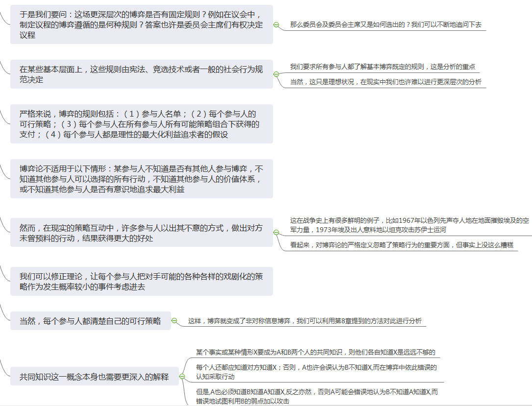Click subtopic 看起来，对博弈论的严格定义忽略了
The width and height of the screenshot is (532, 406).
click(x=402, y=245)
